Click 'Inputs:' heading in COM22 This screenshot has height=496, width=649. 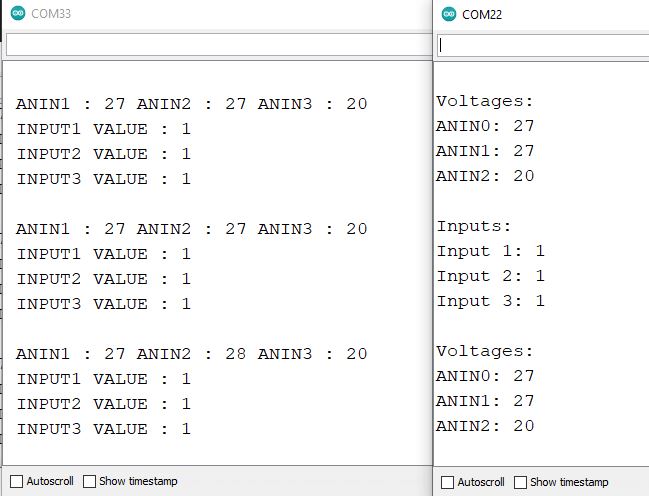[474, 226]
